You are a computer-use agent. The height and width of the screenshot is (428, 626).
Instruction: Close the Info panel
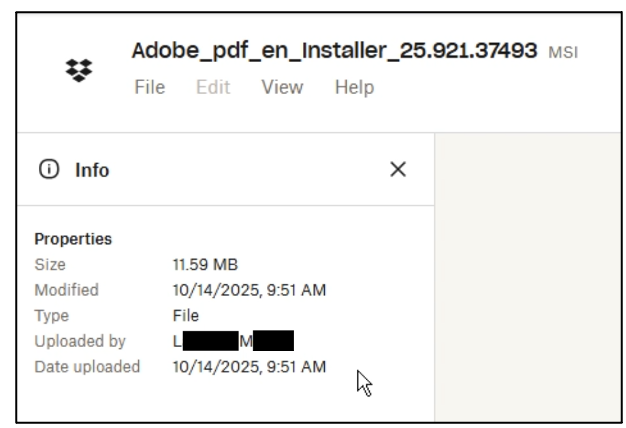pos(397,170)
